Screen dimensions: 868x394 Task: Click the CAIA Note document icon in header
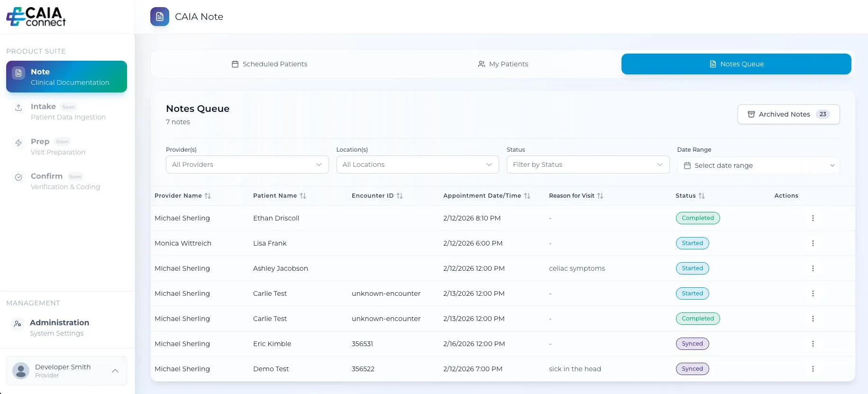pyautogui.click(x=159, y=17)
